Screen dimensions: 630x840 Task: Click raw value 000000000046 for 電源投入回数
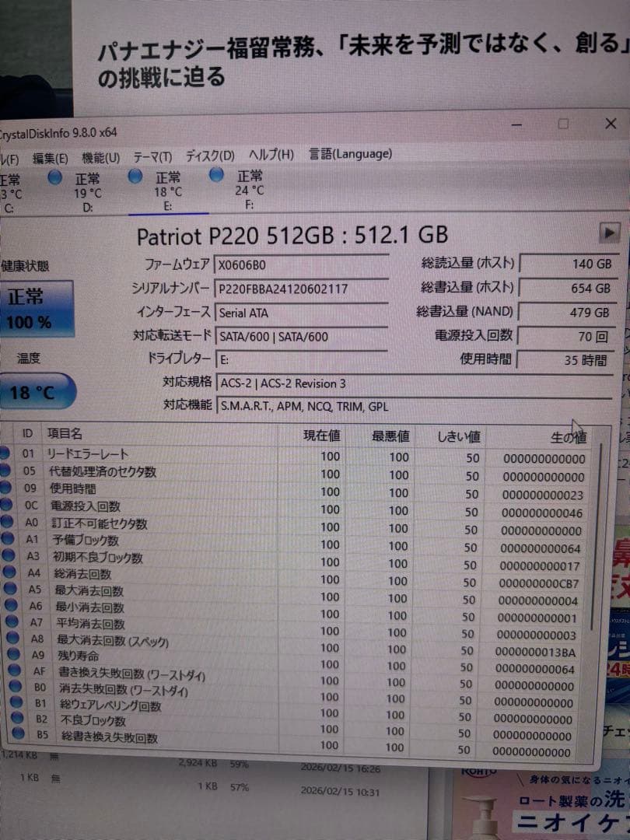pos(542,513)
